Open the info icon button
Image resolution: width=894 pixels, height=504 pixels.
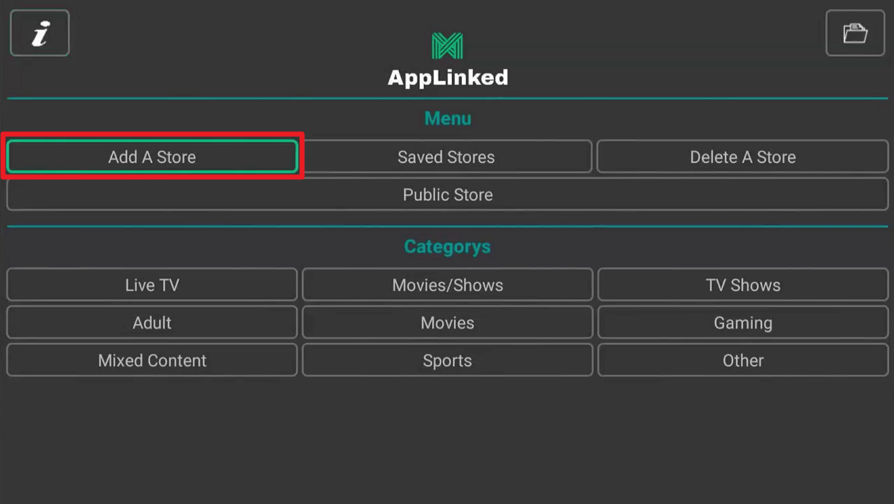(40, 33)
